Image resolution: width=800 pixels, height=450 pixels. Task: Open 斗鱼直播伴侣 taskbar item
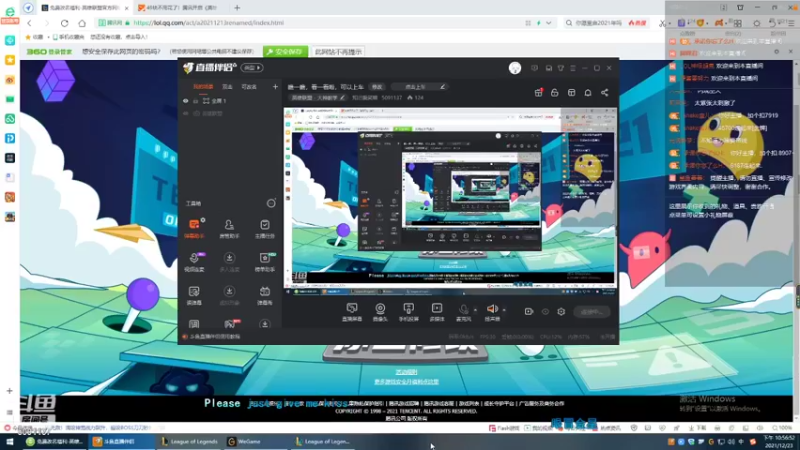tap(119, 442)
